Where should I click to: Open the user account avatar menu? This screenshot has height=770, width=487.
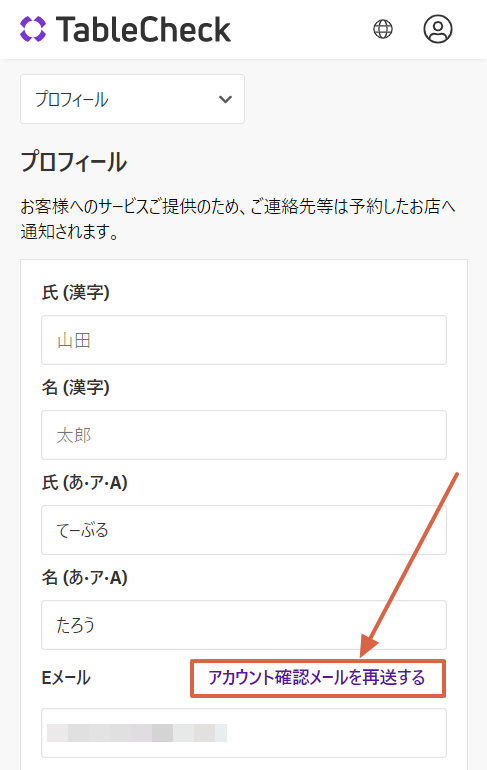click(x=438, y=29)
